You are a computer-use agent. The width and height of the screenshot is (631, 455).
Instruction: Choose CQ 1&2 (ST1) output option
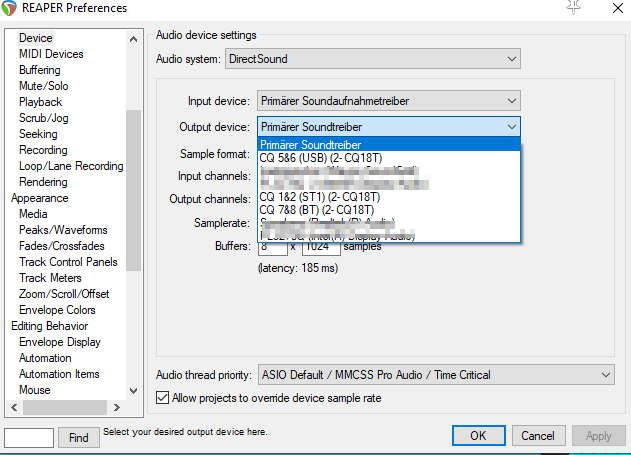click(x=316, y=197)
